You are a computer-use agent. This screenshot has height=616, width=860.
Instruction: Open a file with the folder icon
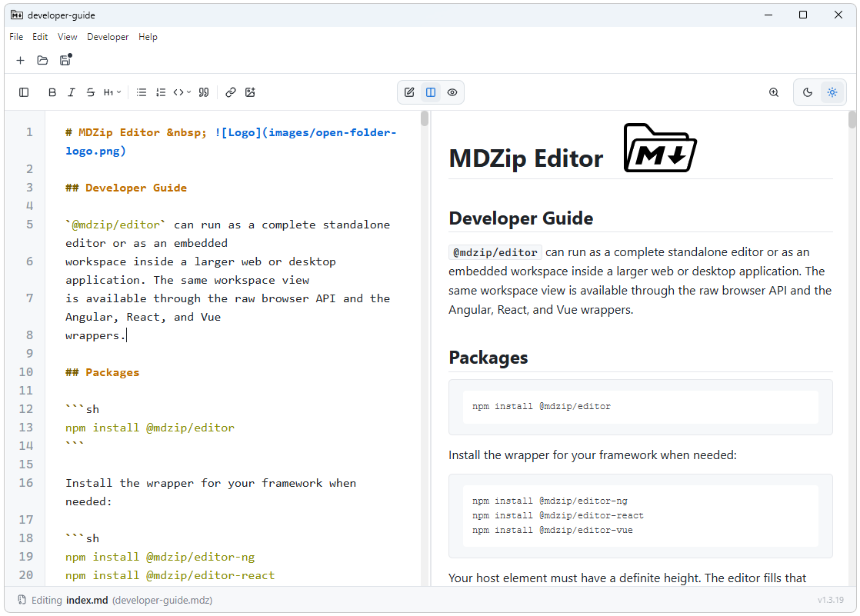[x=42, y=60]
